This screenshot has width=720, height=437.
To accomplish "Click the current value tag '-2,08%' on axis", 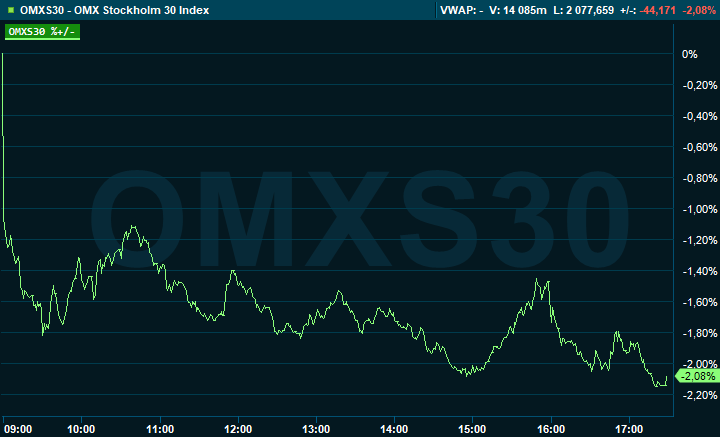I will point(697,376).
